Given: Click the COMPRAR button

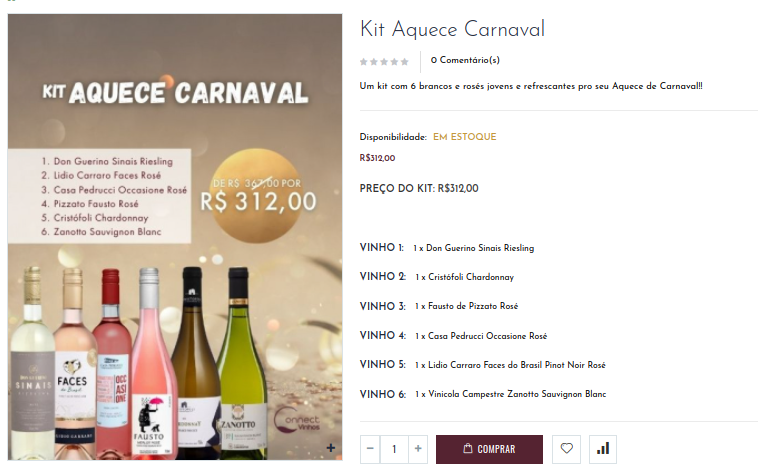Looking at the screenshot, I should coord(489,449).
